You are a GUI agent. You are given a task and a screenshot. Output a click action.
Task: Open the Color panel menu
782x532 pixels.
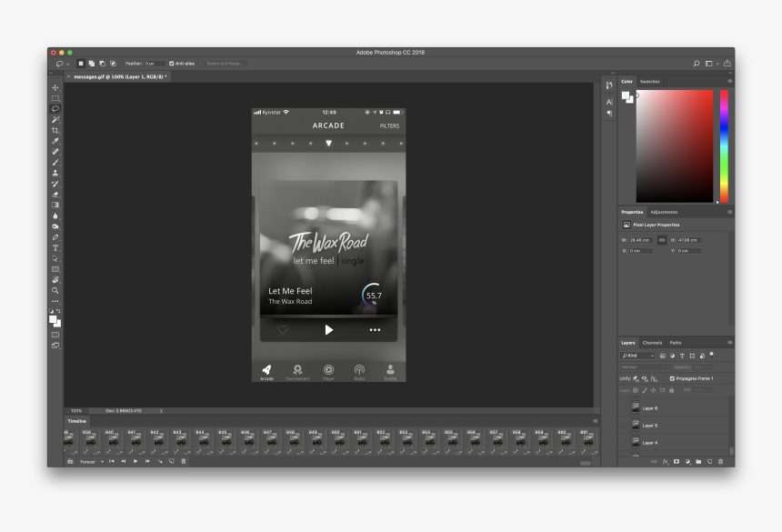click(x=729, y=81)
